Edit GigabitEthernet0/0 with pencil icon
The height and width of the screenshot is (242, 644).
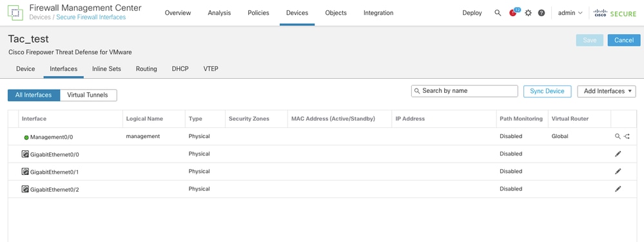point(618,154)
